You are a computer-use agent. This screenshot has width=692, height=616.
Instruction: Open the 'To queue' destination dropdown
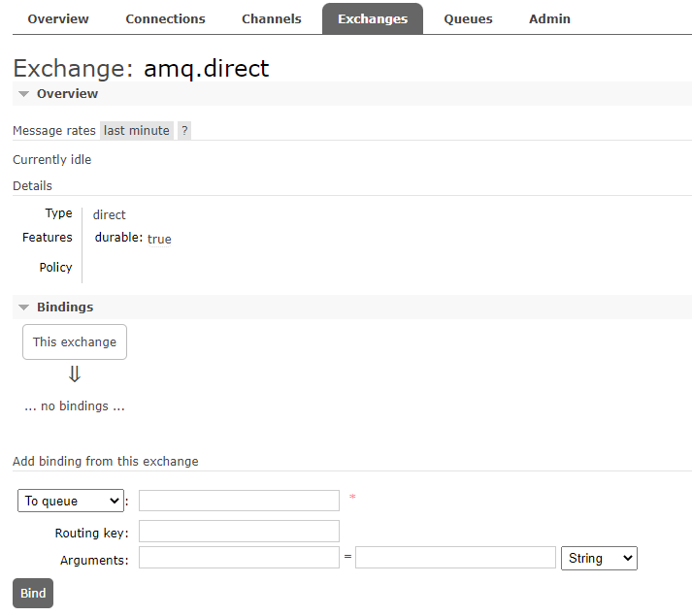pyautogui.click(x=71, y=501)
